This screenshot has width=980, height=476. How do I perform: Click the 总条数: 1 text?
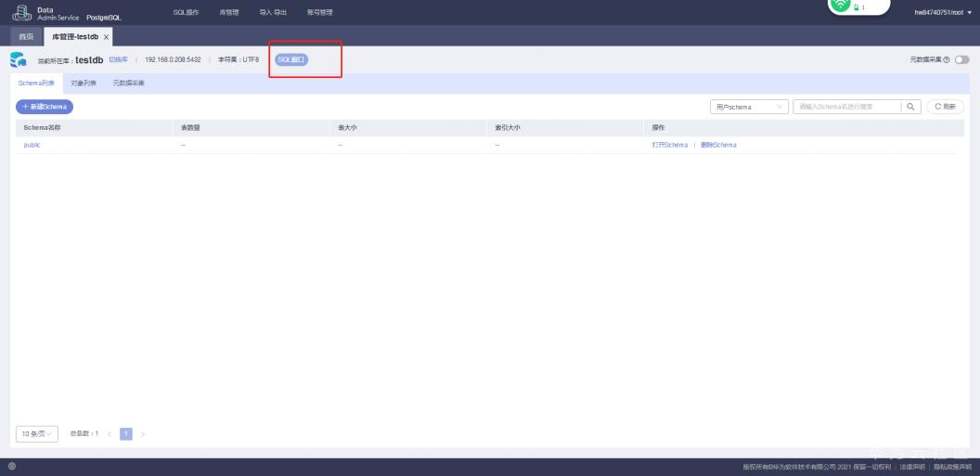(x=84, y=433)
